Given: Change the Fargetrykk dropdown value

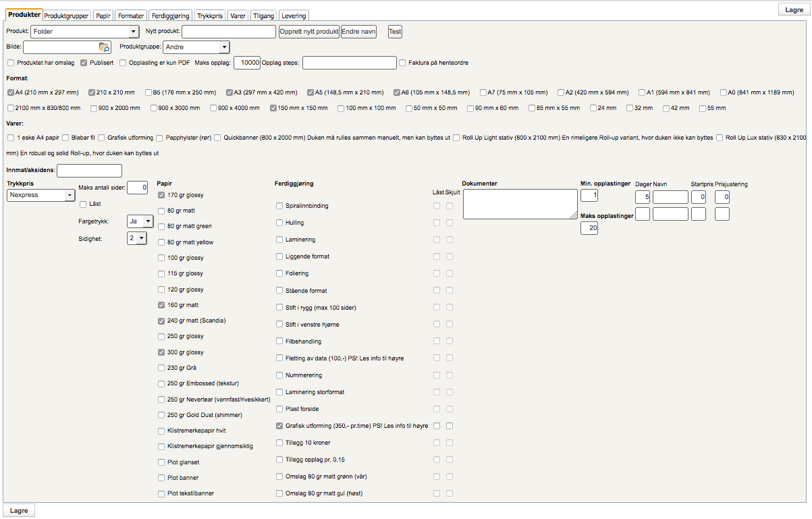Looking at the screenshot, I should pyautogui.click(x=140, y=221).
